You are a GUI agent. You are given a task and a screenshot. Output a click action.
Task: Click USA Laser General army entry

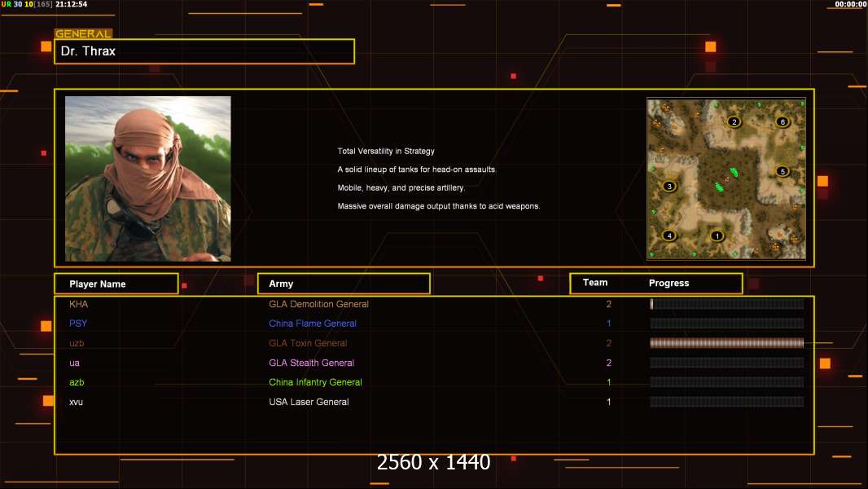(x=309, y=402)
